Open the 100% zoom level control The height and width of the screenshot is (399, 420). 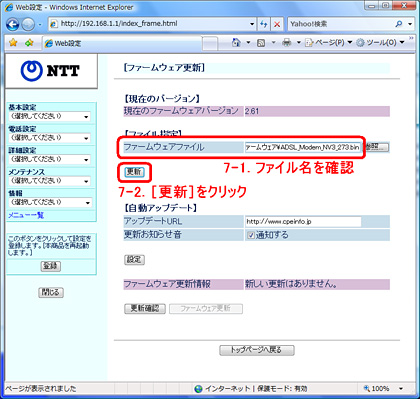(x=383, y=389)
